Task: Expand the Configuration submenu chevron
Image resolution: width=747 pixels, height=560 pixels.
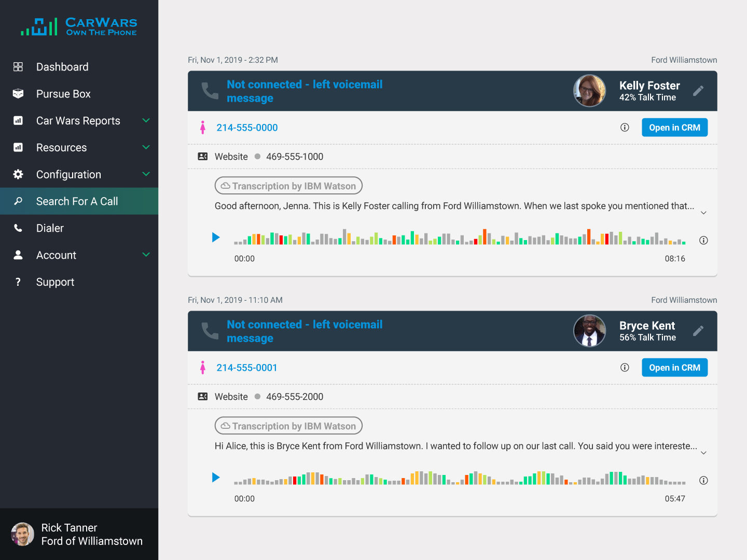Action: tap(146, 174)
